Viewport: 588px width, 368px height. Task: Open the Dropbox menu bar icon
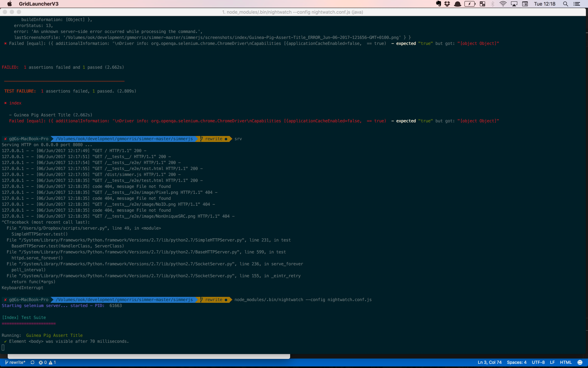click(447, 4)
